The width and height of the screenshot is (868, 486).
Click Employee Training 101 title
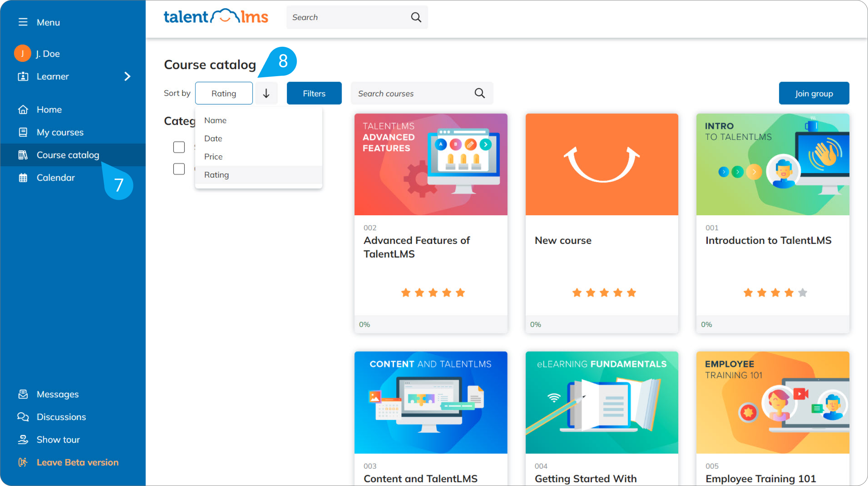tap(761, 478)
